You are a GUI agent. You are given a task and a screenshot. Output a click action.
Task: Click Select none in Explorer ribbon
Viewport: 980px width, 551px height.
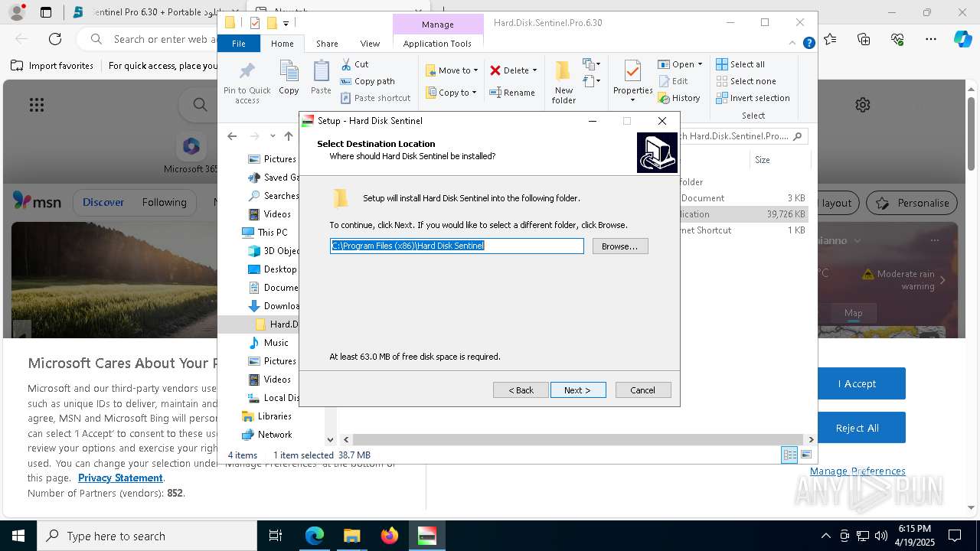coord(746,81)
